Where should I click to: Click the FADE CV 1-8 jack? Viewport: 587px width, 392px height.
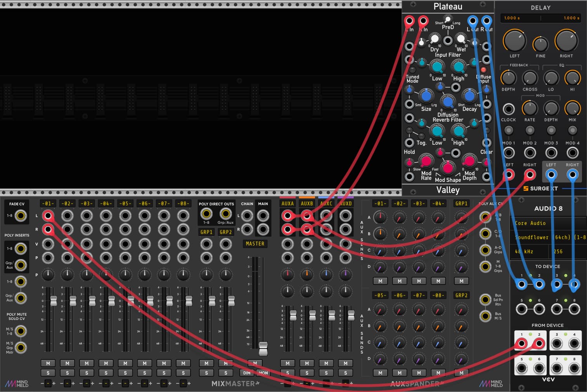pyautogui.click(x=21, y=216)
